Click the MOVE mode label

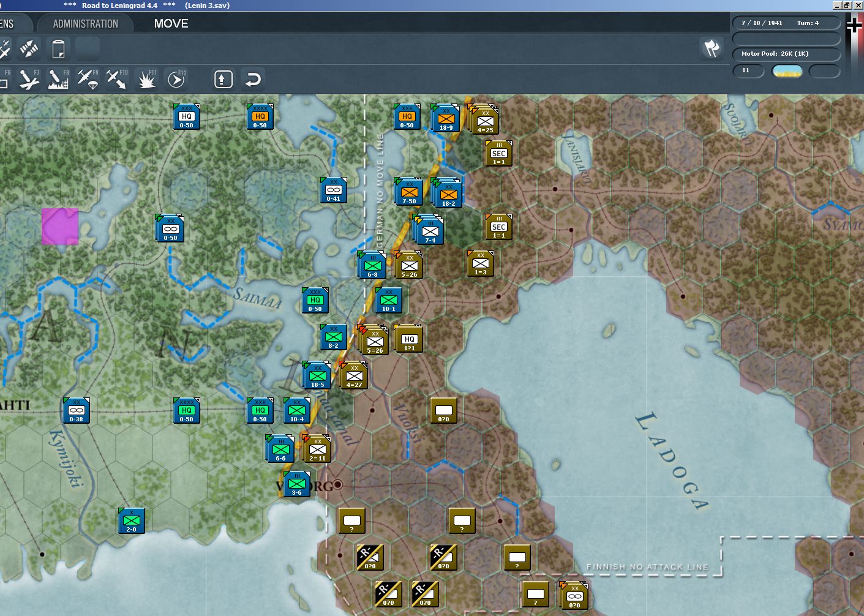(171, 24)
